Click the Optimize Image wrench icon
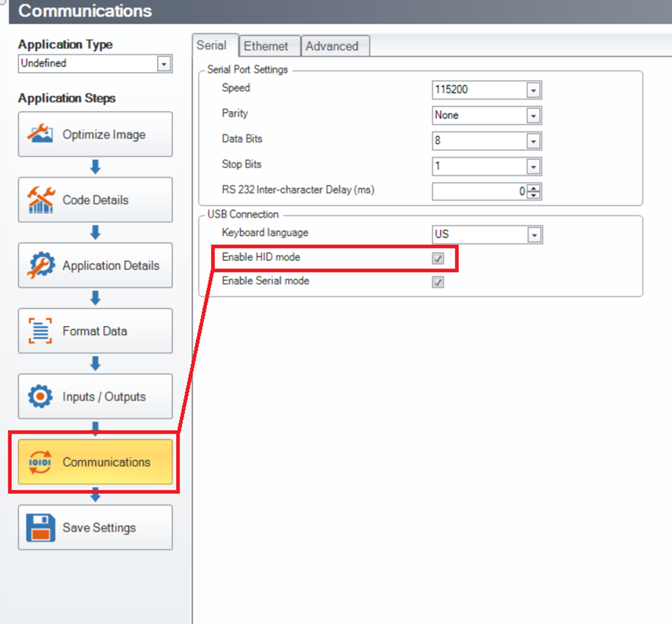Viewport: 672px width, 624px height. (40, 134)
